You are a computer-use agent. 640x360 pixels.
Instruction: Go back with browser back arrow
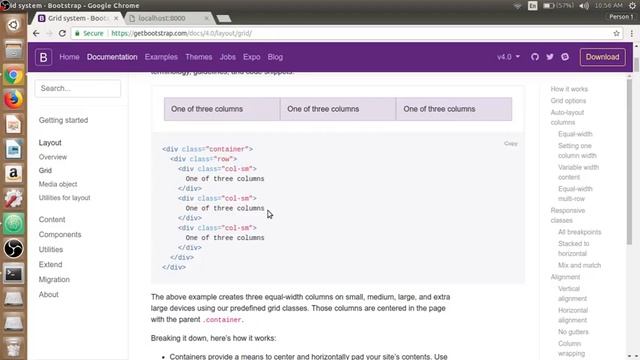36,33
